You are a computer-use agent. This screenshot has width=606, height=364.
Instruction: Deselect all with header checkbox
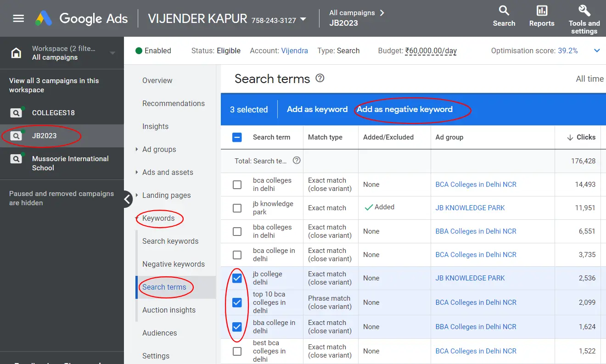237,137
